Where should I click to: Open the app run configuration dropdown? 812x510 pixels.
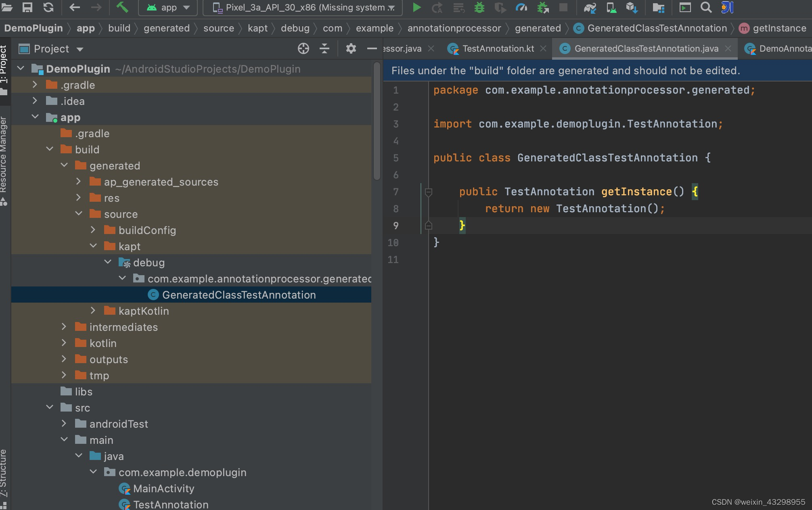(168, 7)
